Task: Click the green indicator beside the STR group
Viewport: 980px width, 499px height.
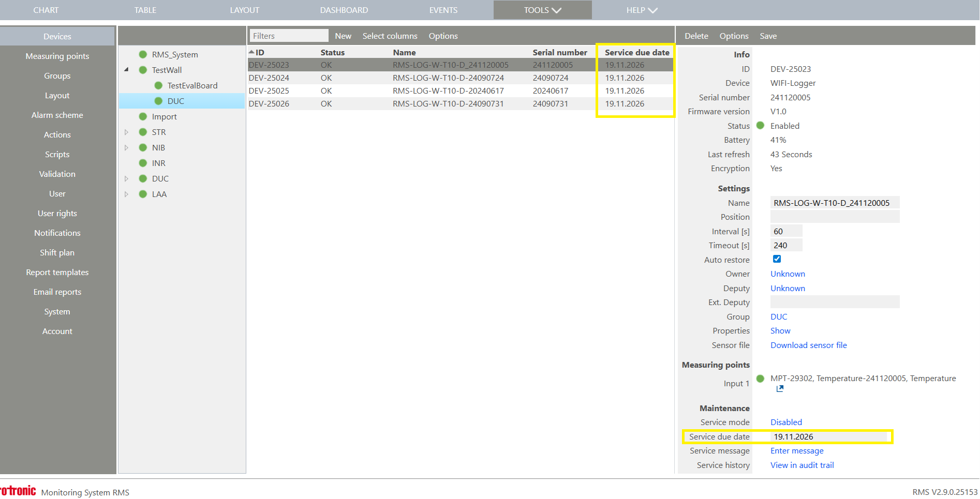Action: coord(143,132)
